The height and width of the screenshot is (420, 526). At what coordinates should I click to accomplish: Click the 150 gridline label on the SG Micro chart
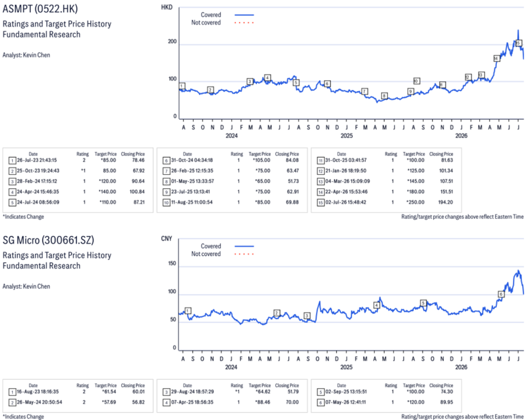[x=172, y=264]
